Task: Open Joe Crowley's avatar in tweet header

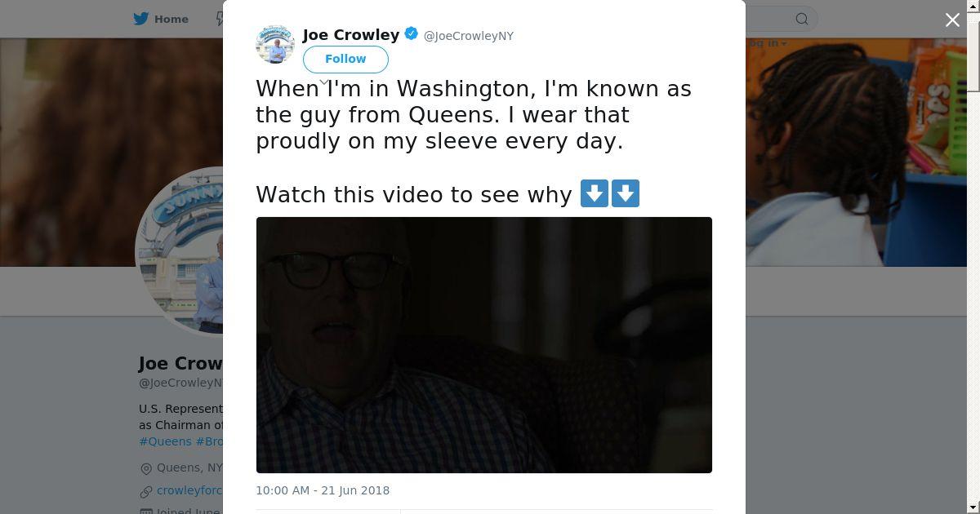Action: 275,44
